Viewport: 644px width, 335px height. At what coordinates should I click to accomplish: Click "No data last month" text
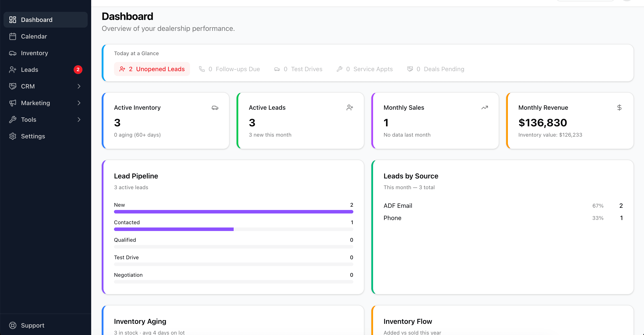407,135
